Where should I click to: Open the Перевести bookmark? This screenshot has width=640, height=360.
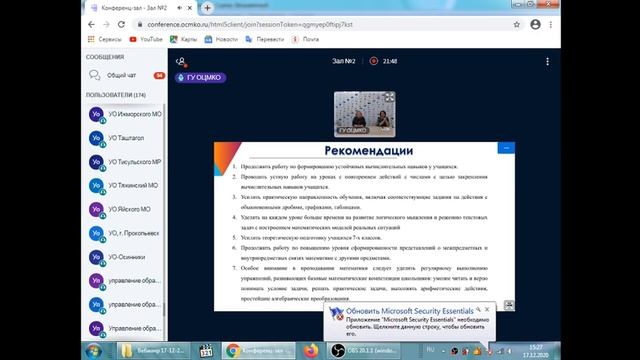click(x=264, y=39)
